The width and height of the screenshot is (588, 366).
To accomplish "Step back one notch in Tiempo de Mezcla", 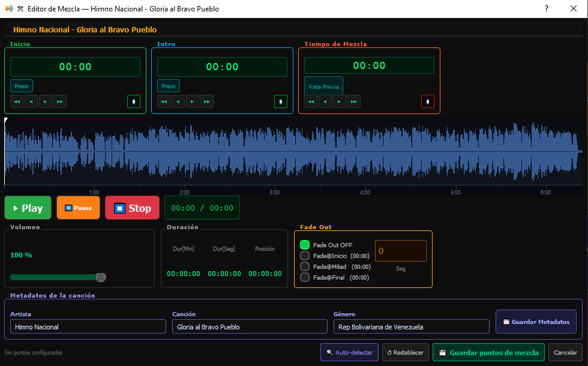I will pyautogui.click(x=325, y=101).
